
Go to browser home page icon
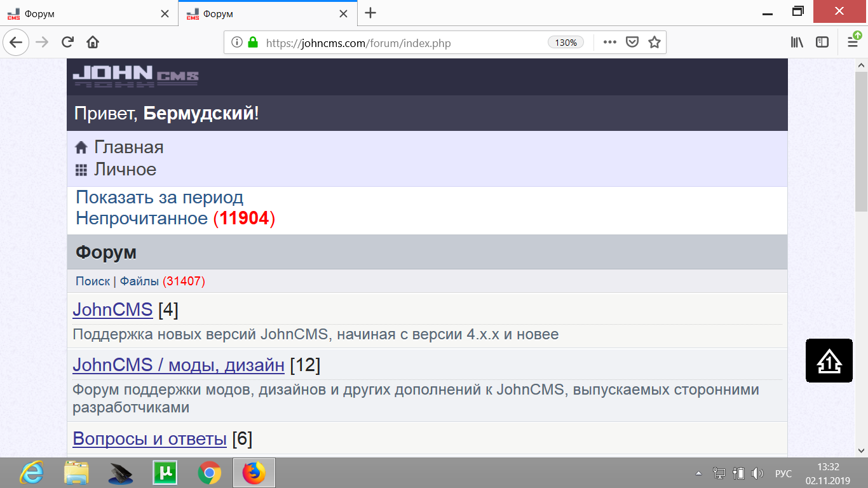(x=93, y=43)
